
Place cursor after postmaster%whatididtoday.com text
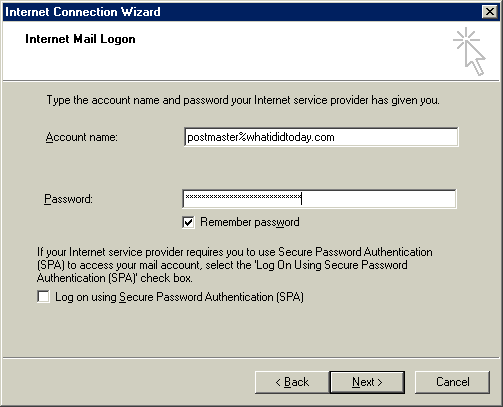pyautogui.click(x=335, y=137)
